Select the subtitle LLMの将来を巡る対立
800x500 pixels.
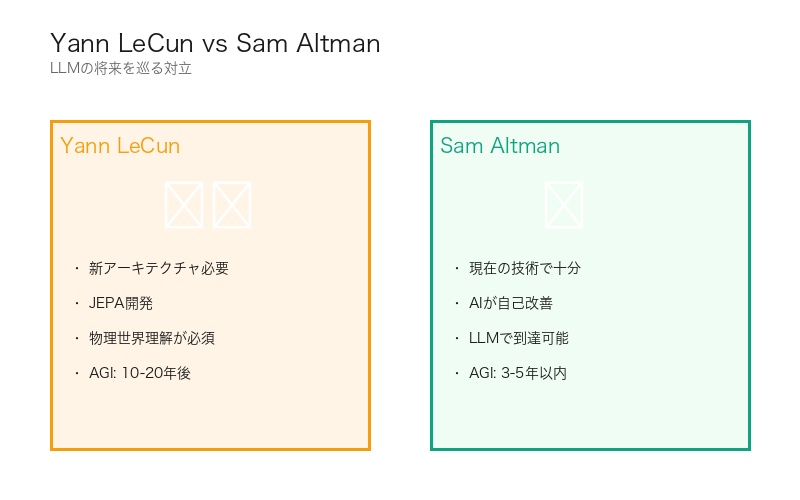[120, 70]
